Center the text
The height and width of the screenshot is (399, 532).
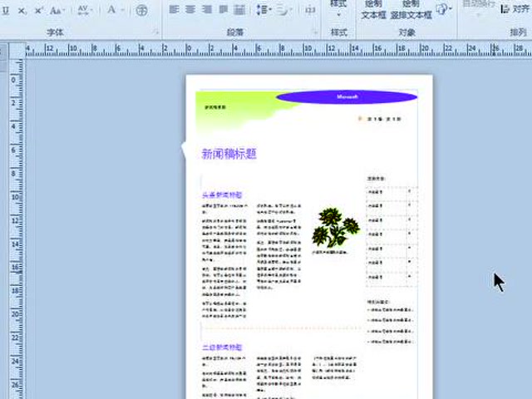click(x=190, y=10)
